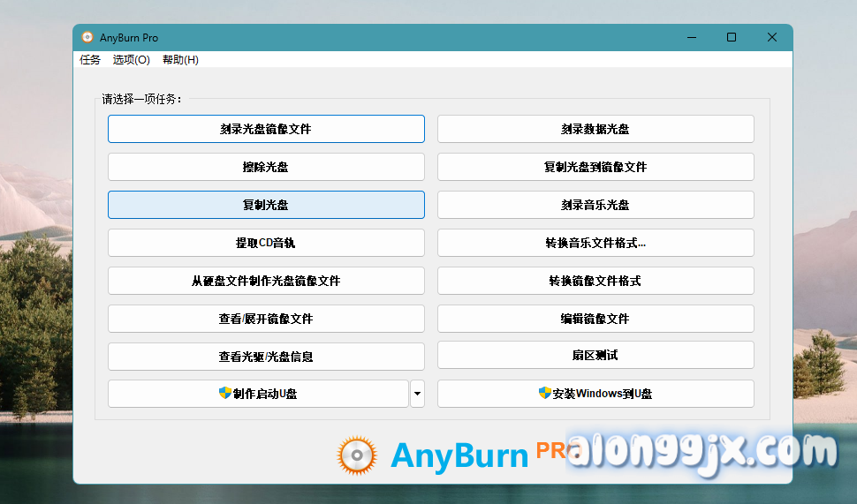Open the 任务 menu
This screenshot has width=857, height=504.
click(90, 60)
